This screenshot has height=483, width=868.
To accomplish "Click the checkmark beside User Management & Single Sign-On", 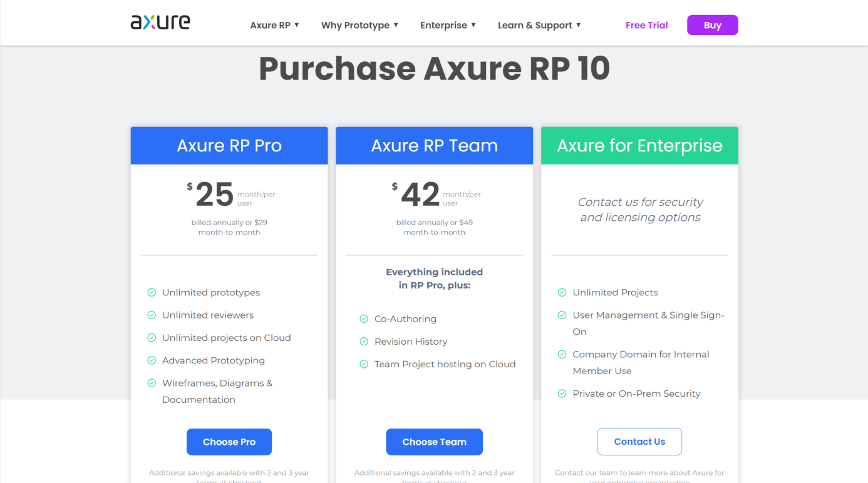I will coord(562,315).
